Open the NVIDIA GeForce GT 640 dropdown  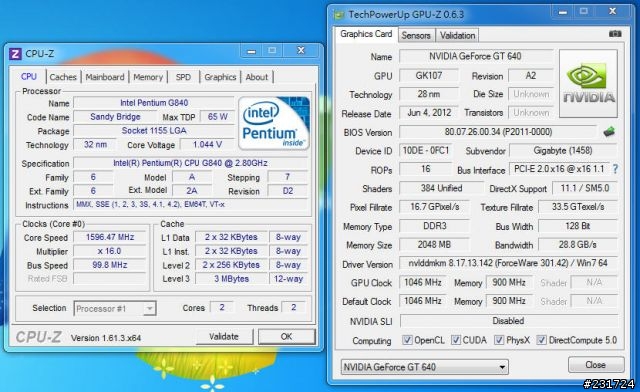point(424,367)
